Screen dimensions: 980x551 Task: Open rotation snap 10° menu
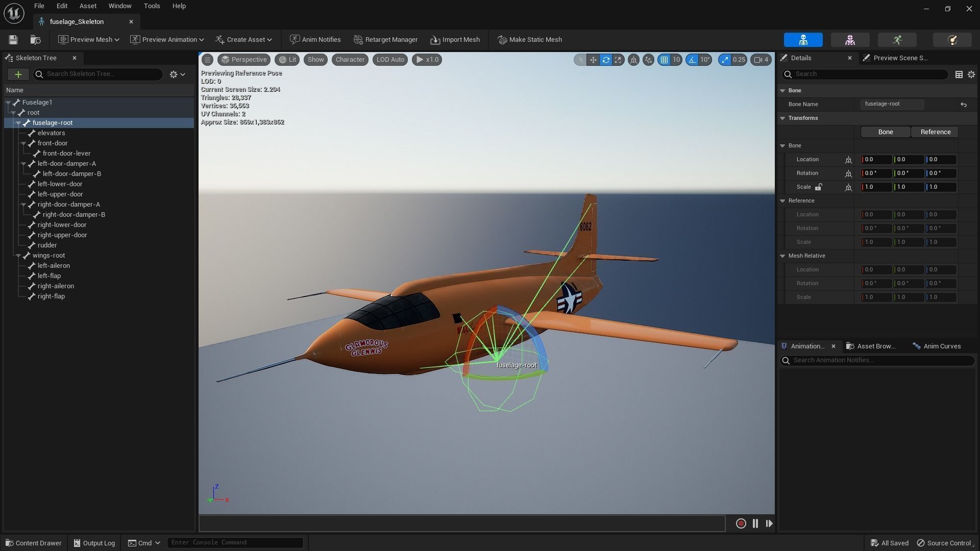[705, 60]
